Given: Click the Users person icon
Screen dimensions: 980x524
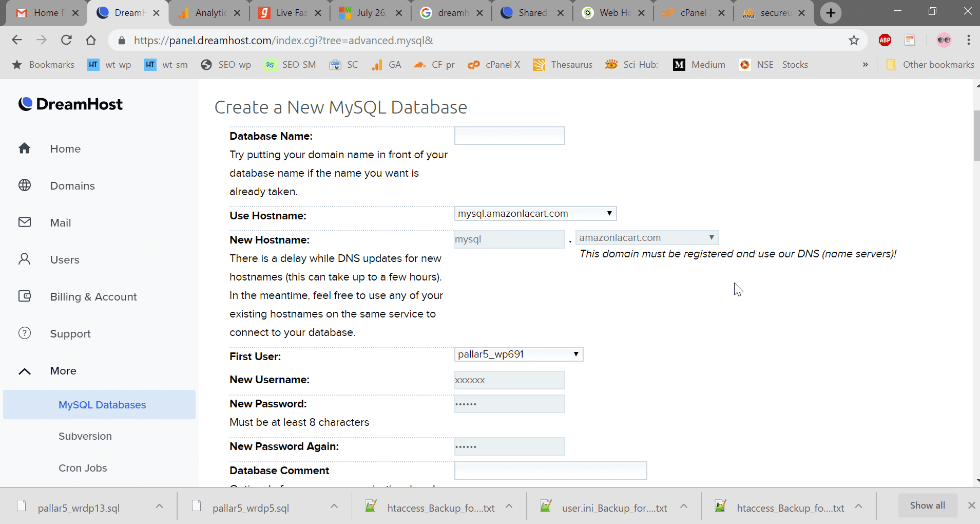Looking at the screenshot, I should coord(25,259).
